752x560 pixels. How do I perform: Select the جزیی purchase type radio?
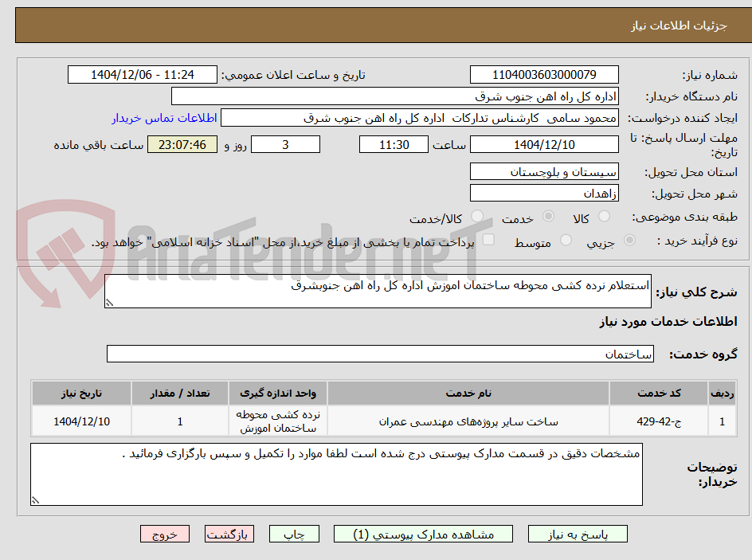pyautogui.click(x=629, y=240)
